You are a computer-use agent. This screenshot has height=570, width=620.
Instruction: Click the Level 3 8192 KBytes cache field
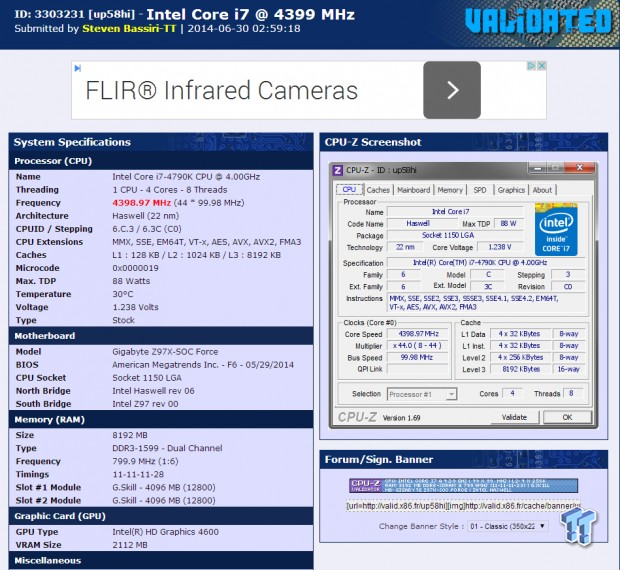pos(521,369)
